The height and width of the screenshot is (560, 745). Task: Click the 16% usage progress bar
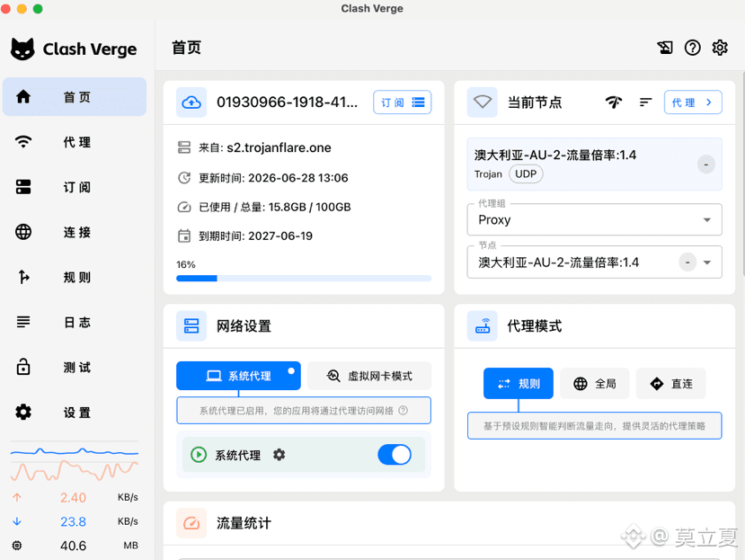click(x=304, y=279)
